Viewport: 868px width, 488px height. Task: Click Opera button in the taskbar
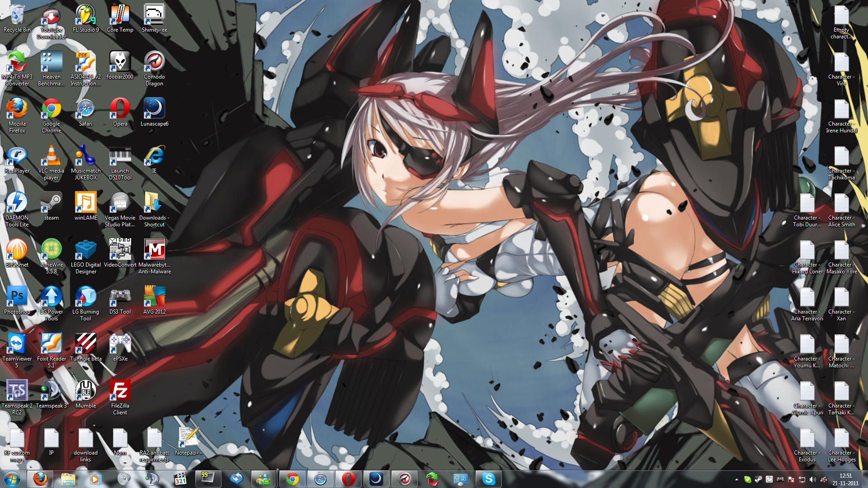tap(349, 479)
